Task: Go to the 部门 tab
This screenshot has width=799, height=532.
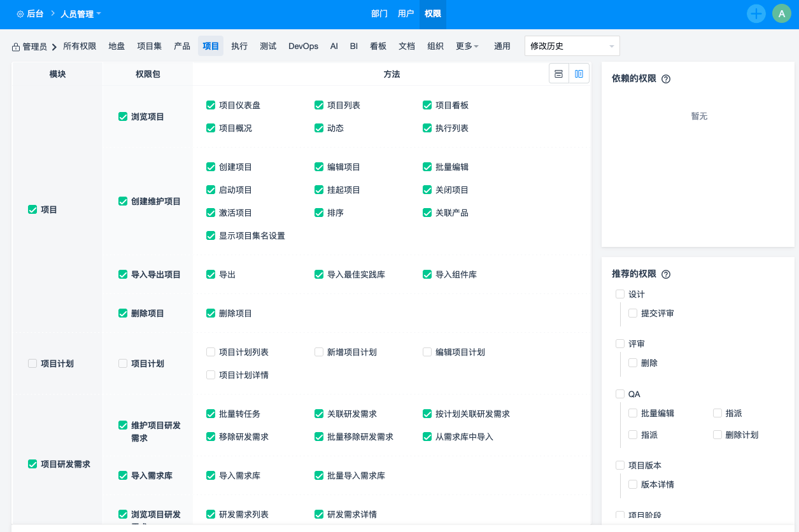Action: click(379, 14)
